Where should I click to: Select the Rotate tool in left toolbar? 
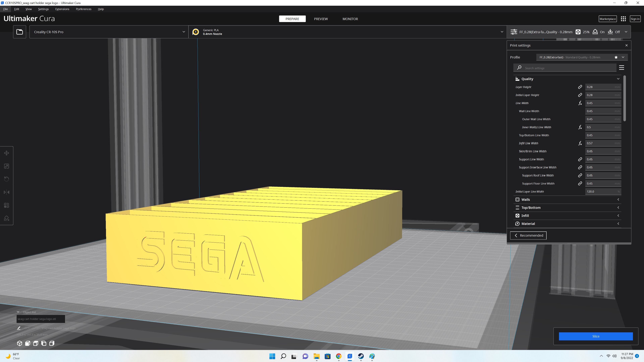(x=7, y=179)
